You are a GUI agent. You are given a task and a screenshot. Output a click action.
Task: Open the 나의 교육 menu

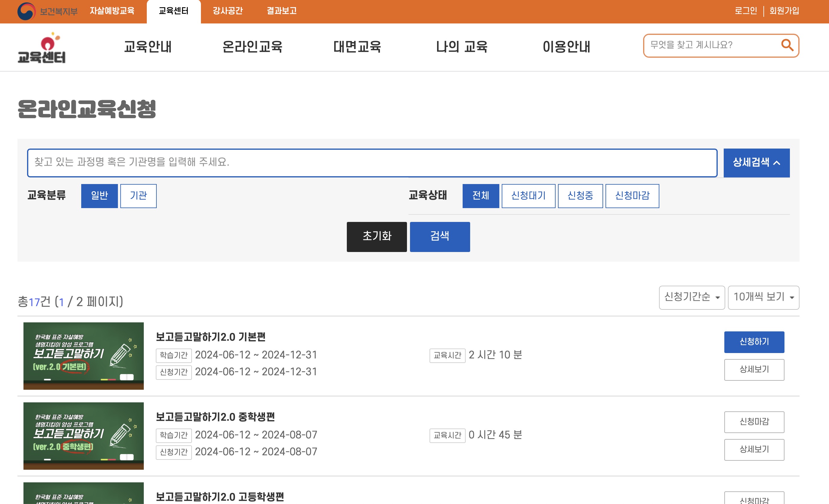pos(462,47)
